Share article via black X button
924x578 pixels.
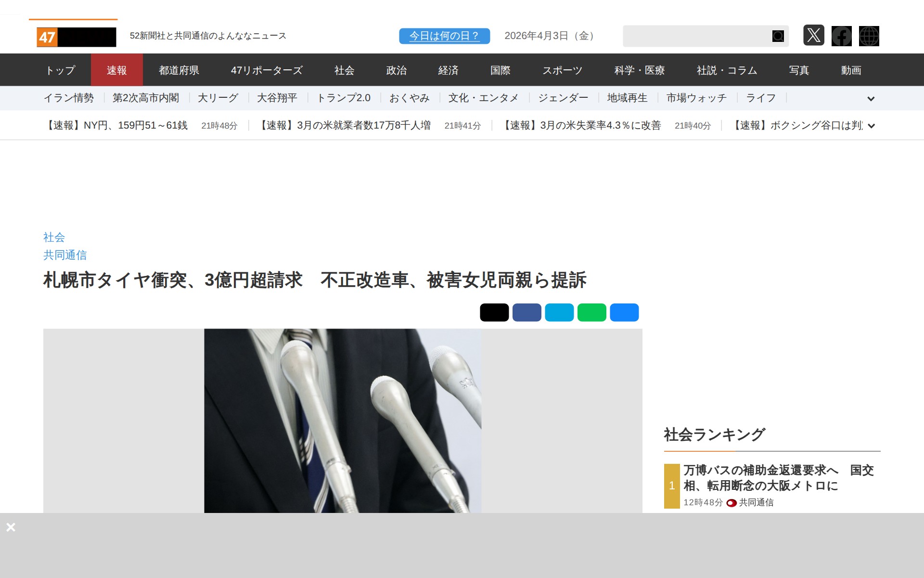pos(494,312)
